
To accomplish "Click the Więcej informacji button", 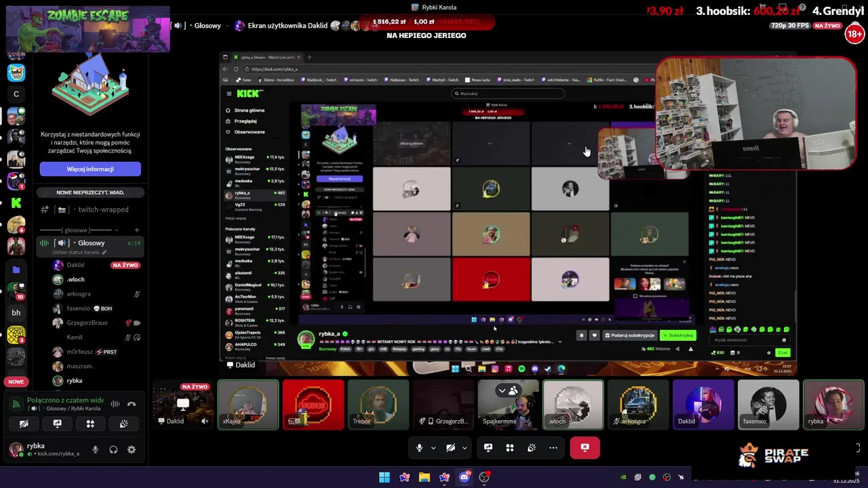I will click(x=90, y=169).
